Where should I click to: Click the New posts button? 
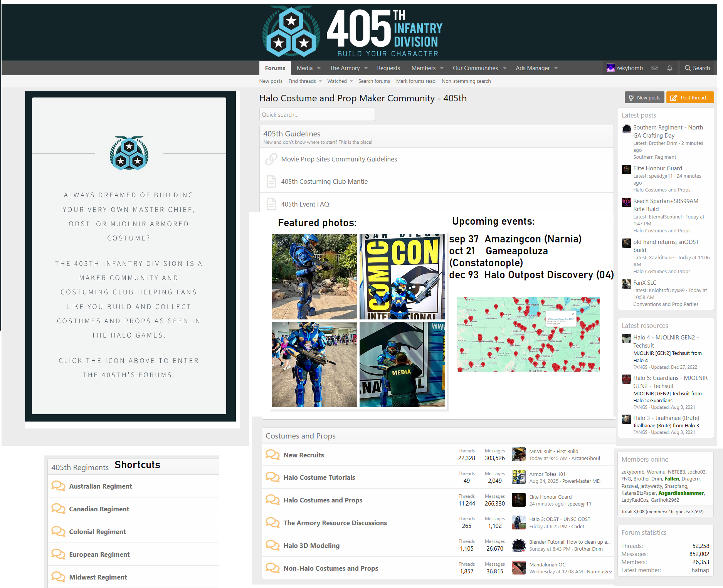(x=644, y=97)
